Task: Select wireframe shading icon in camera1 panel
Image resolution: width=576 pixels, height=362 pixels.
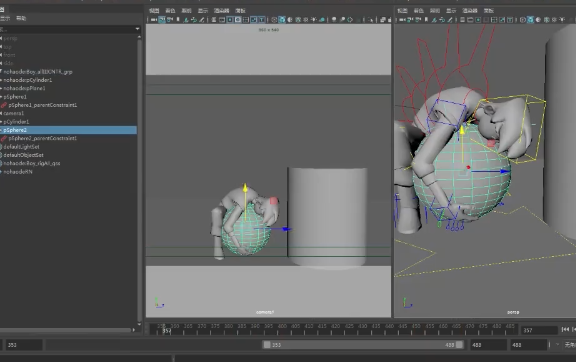Action: 274,20
